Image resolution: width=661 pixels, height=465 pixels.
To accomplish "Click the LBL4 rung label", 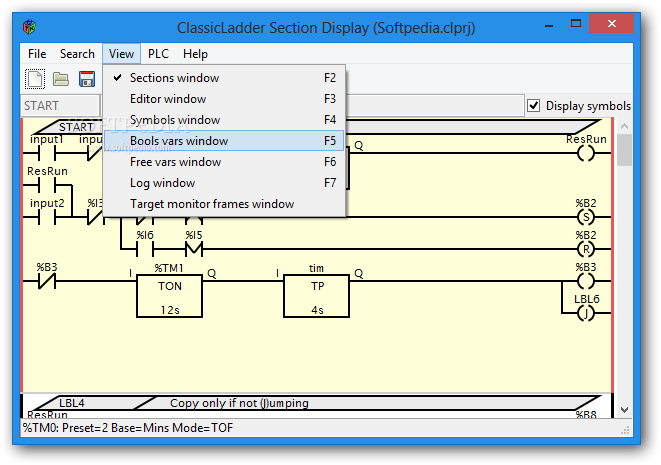I will click(x=72, y=403).
